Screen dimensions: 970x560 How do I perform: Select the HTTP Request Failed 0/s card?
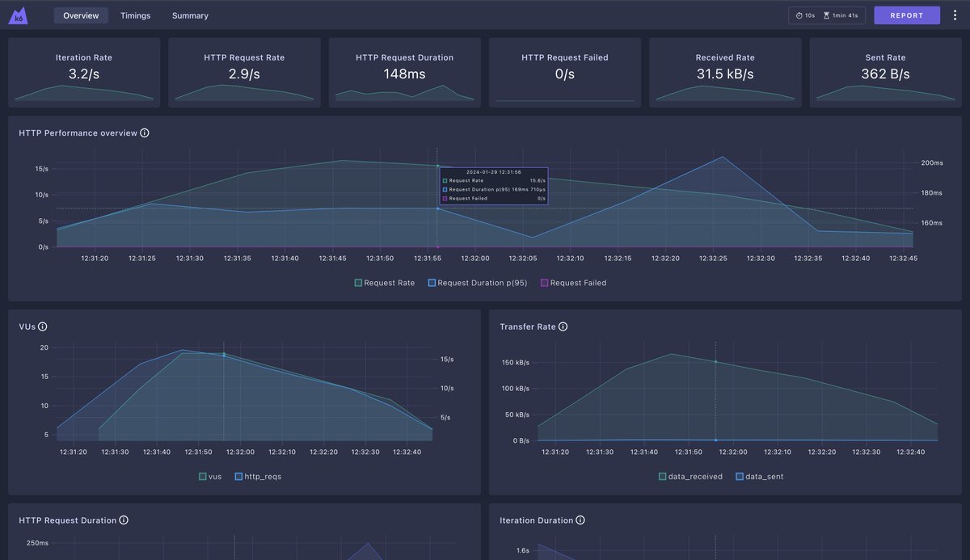point(565,73)
